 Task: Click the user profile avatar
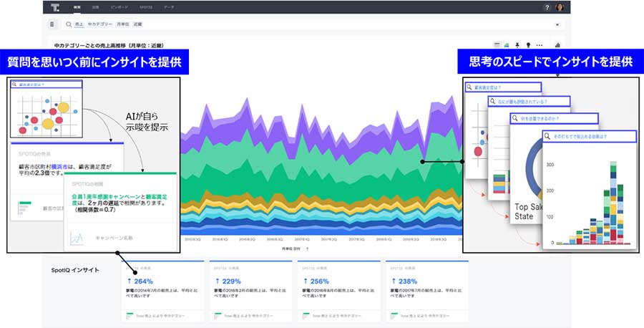coord(560,7)
